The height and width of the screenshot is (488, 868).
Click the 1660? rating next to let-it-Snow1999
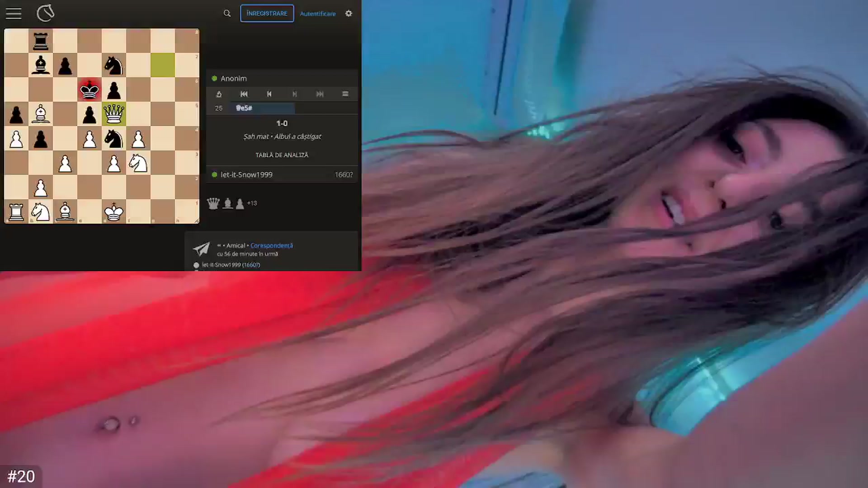point(344,174)
